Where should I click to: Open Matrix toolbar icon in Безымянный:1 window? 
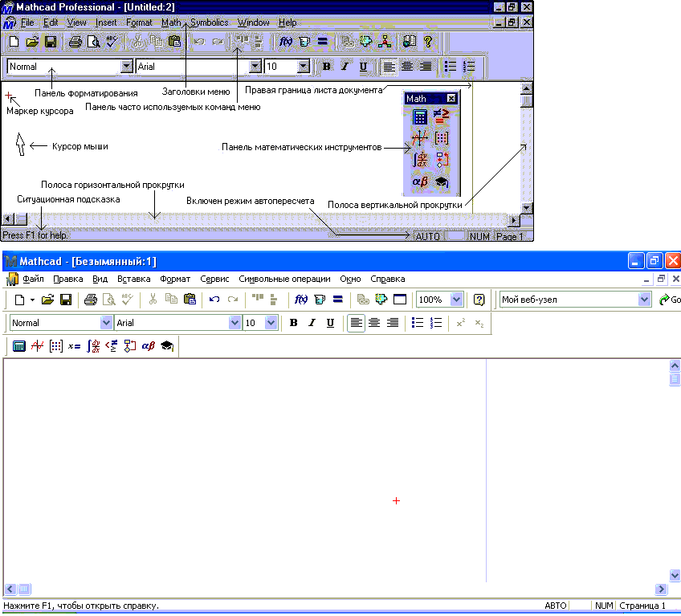56,346
